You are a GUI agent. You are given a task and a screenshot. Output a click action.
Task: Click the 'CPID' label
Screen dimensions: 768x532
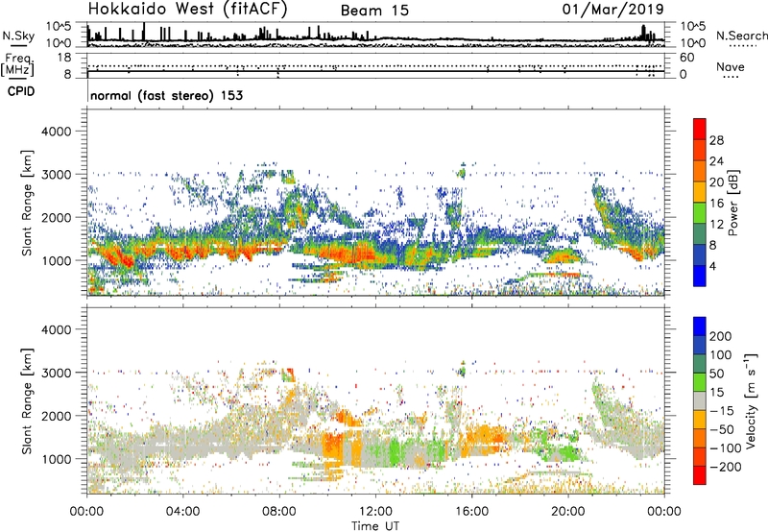point(21,91)
